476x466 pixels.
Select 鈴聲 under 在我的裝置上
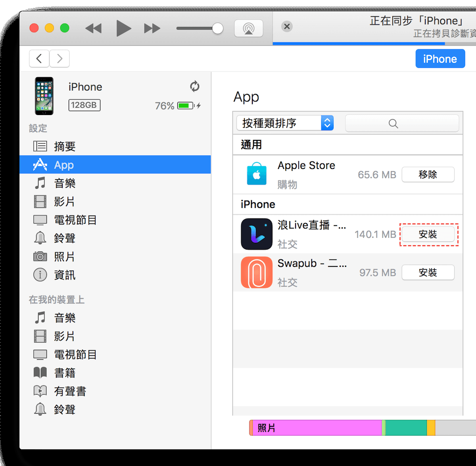tap(115, 409)
